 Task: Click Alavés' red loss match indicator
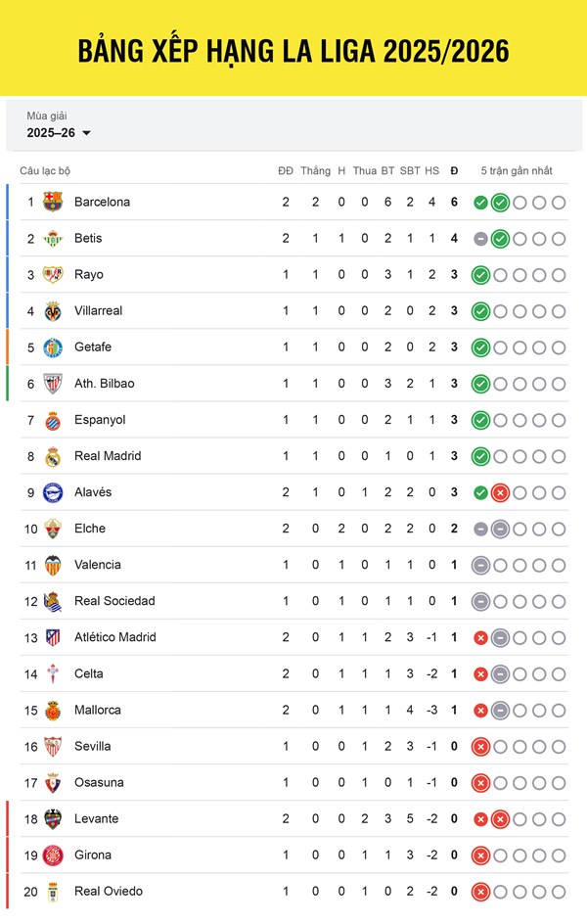tap(500, 492)
